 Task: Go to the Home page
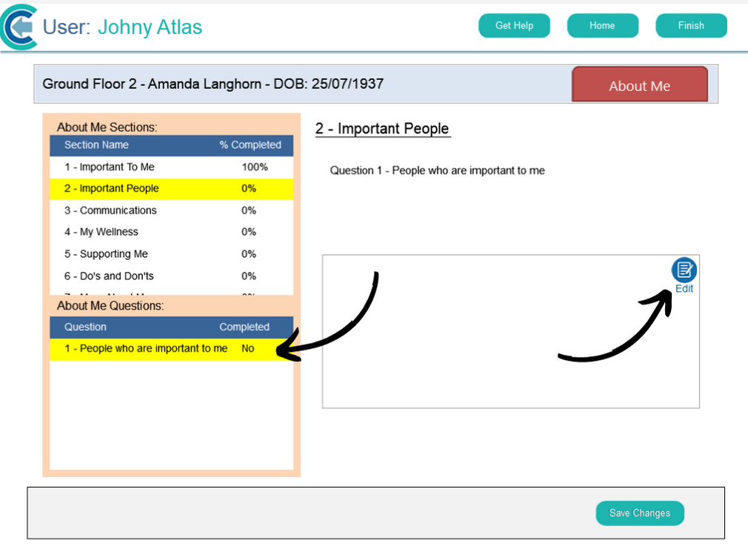602,26
